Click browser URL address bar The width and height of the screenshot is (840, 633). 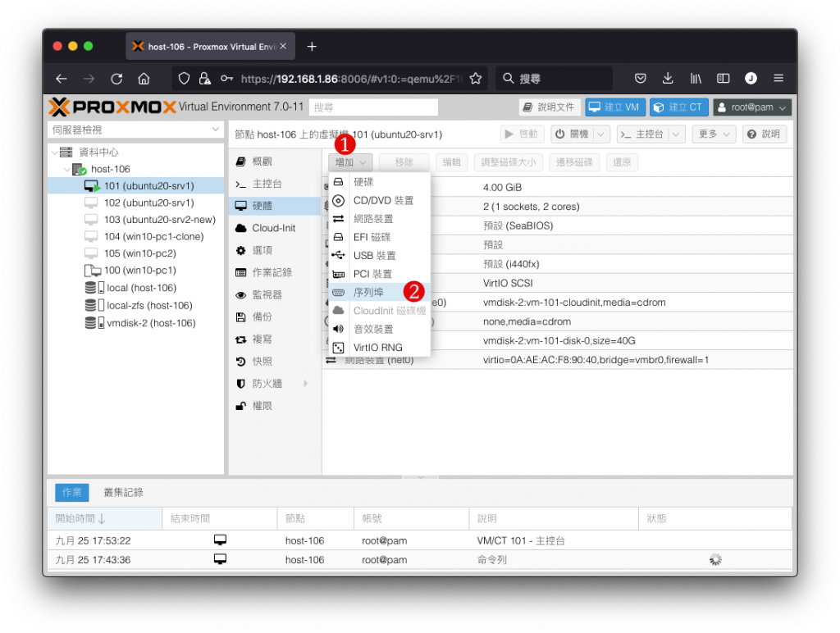click(x=351, y=79)
